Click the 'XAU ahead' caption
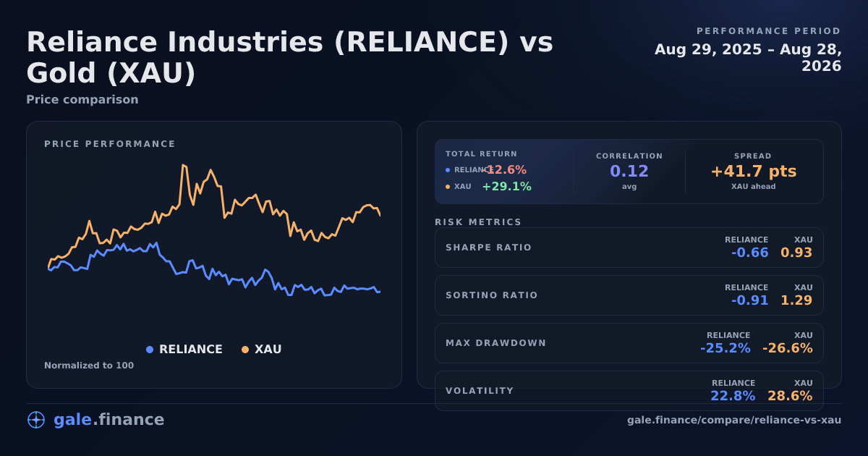 [754, 187]
